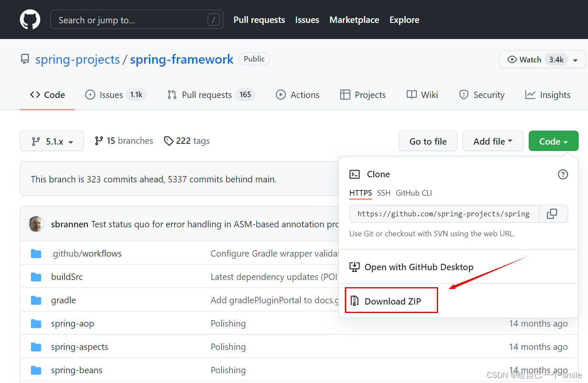The image size is (588, 383).
Task: Open the 5.1.x branch selector dropdown
Action: (52, 141)
